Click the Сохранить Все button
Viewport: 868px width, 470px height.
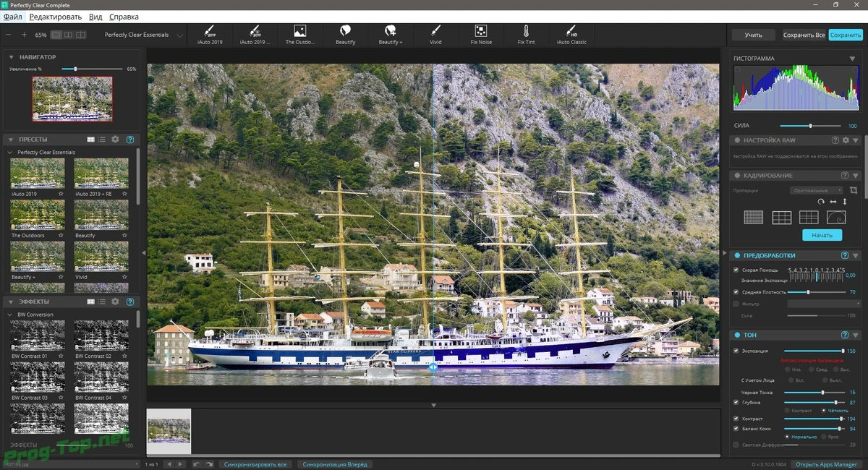(x=804, y=35)
